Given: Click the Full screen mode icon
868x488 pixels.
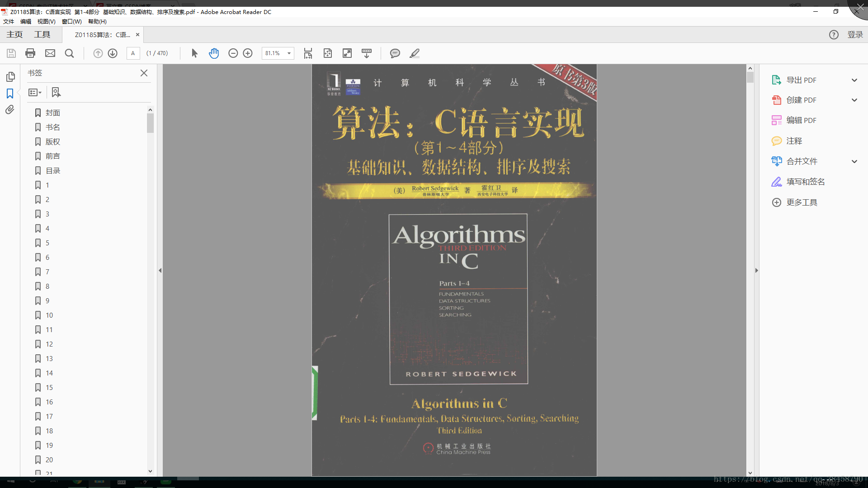Looking at the screenshot, I should pos(347,53).
